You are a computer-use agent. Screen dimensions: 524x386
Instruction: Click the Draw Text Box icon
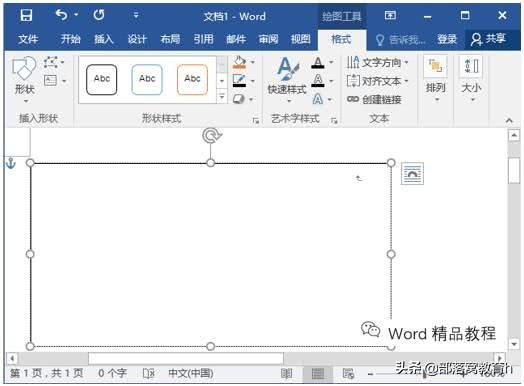(x=50, y=81)
